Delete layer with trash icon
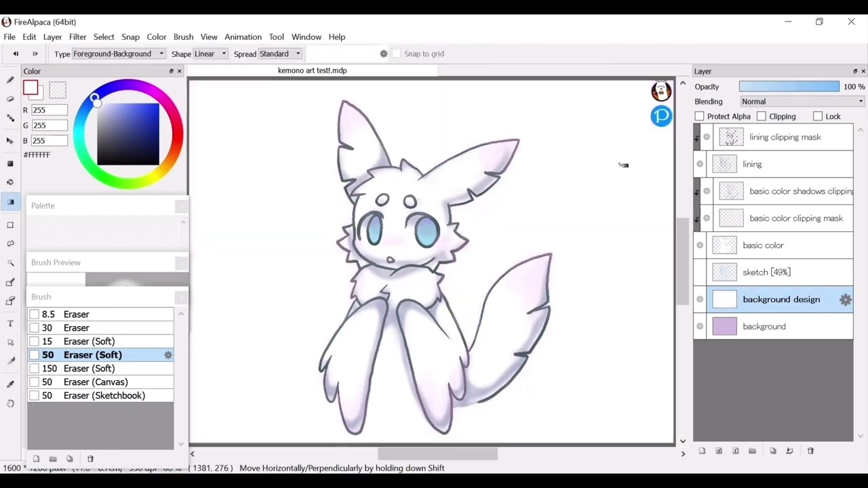 (x=810, y=451)
